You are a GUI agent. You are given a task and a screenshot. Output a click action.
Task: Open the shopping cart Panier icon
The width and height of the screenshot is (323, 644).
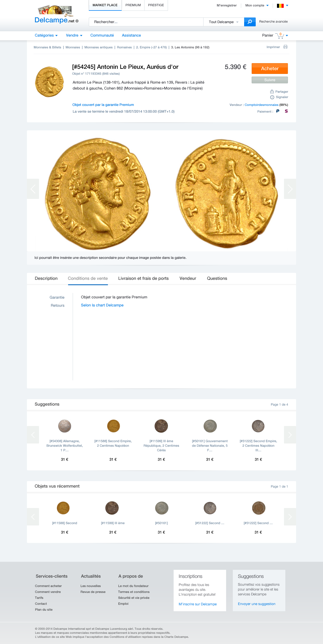280,35
